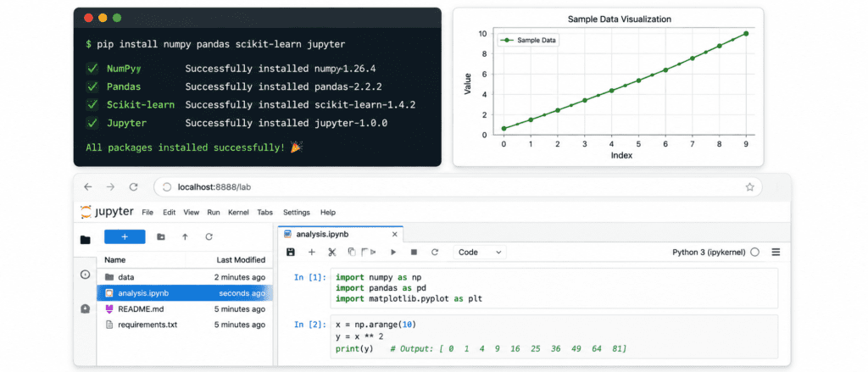Restart the kernel from the notebook toolbar
Image resolution: width=868 pixels, height=372 pixels.
click(435, 252)
